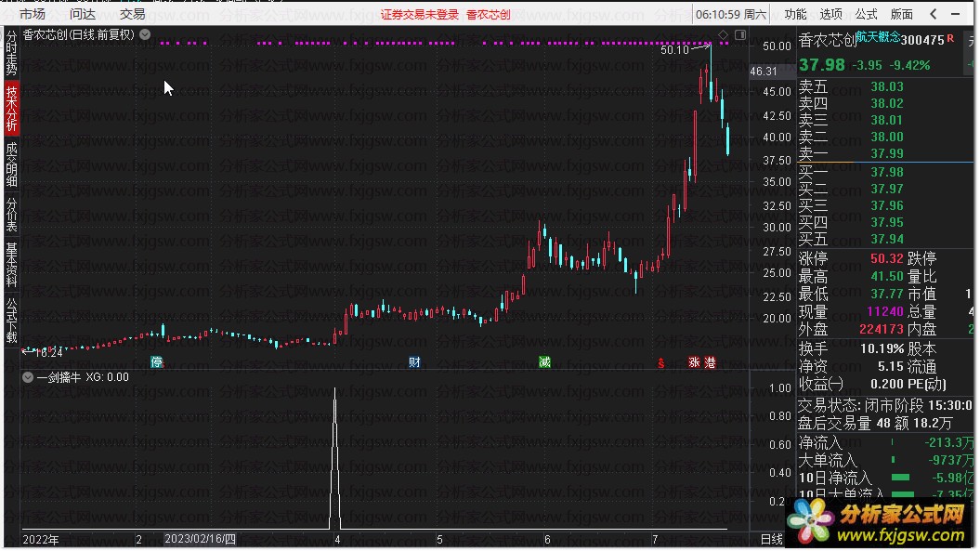Click the 涨停 value 50.32

tap(887, 258)
